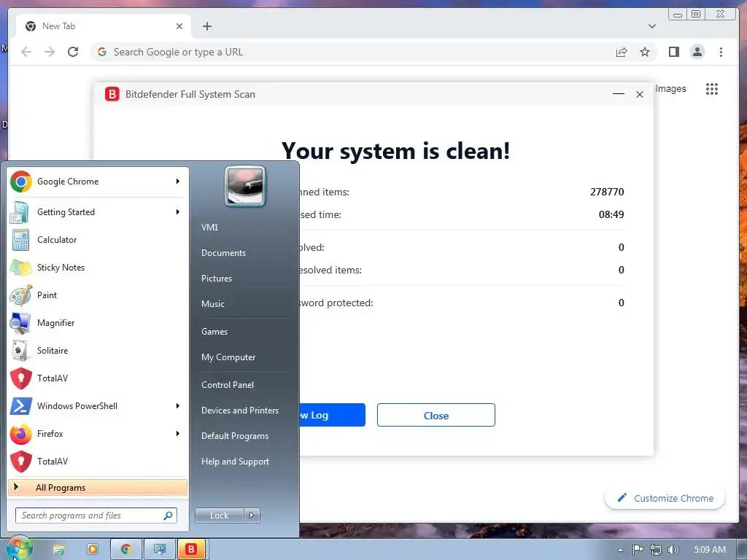Click Customize Chrome button
The width and height of the screenshot is (747, 560).
pyautogui.click(x=665, y=499)
